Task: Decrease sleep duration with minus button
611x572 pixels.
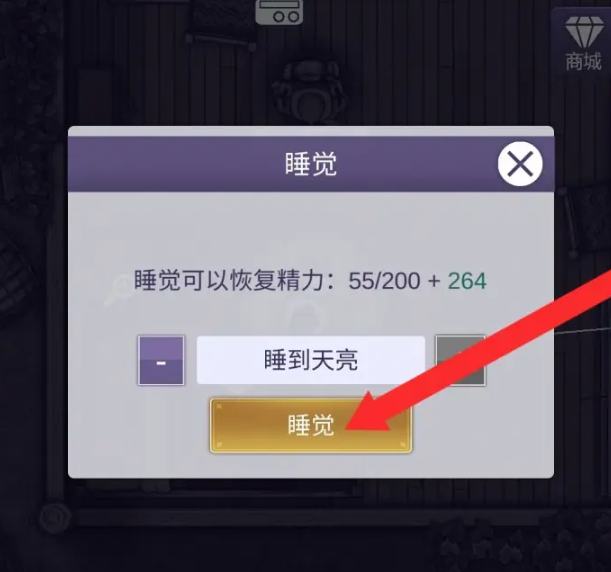Action: pyautogui.click(x=161, y=360)
